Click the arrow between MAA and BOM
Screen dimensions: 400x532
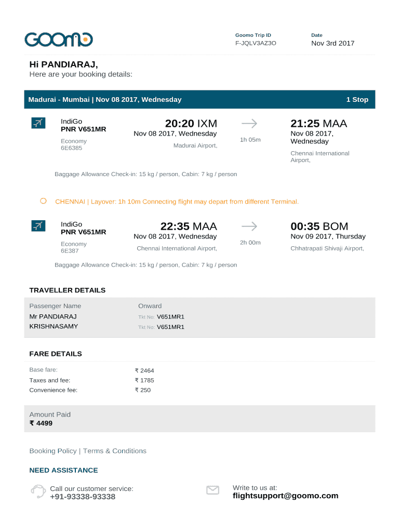[x=249, y=226]
